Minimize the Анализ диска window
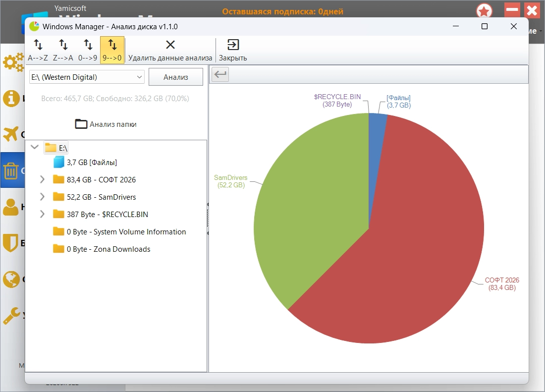Image resolution: width=545 pixels, height=392 pixels. (456, 26)
